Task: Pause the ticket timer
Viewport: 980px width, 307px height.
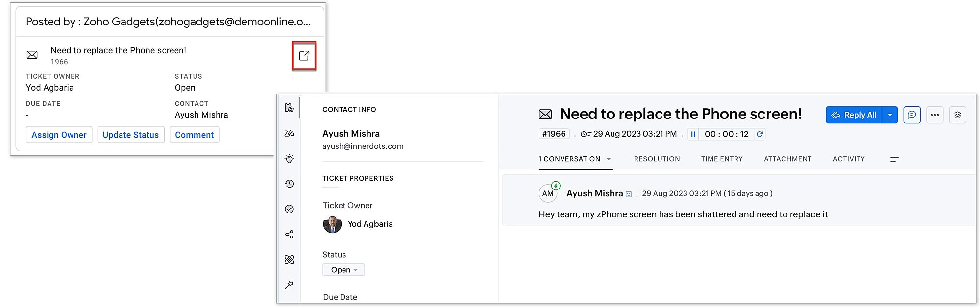Action: tap(693, 134)
